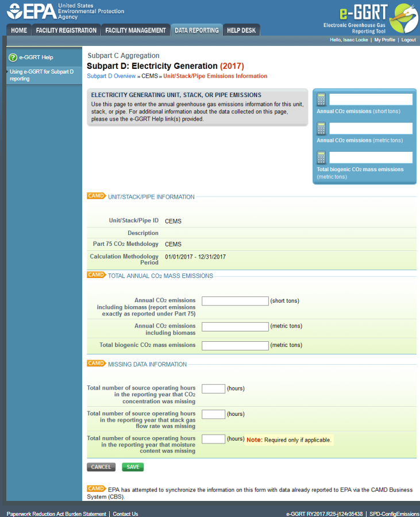
Task: Click CAMD badge beside Total Annual CO2 Mass Emissions
Action: [97, 275]
